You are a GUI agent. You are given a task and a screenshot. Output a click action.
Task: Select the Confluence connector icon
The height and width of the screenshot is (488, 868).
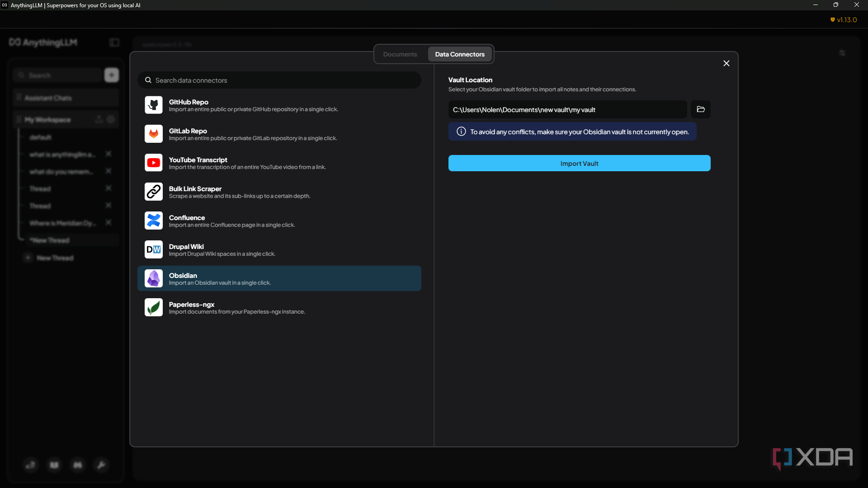click(154, 221)
